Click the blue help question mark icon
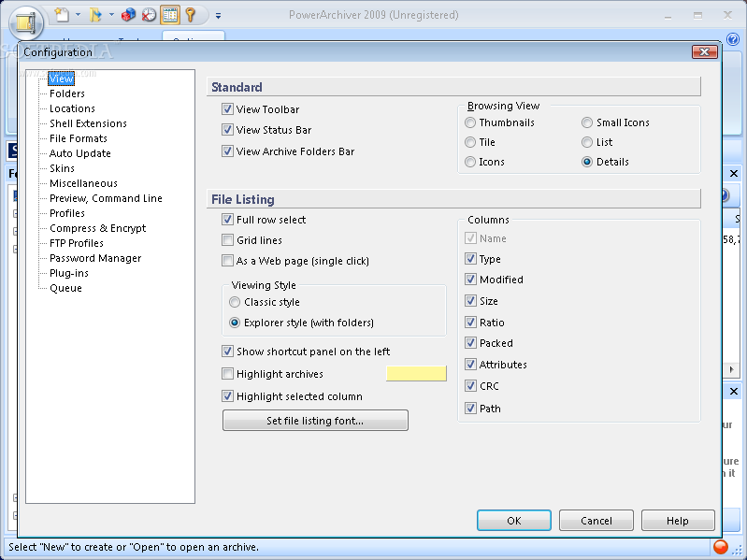747x560 pixels. coord(733,39)
